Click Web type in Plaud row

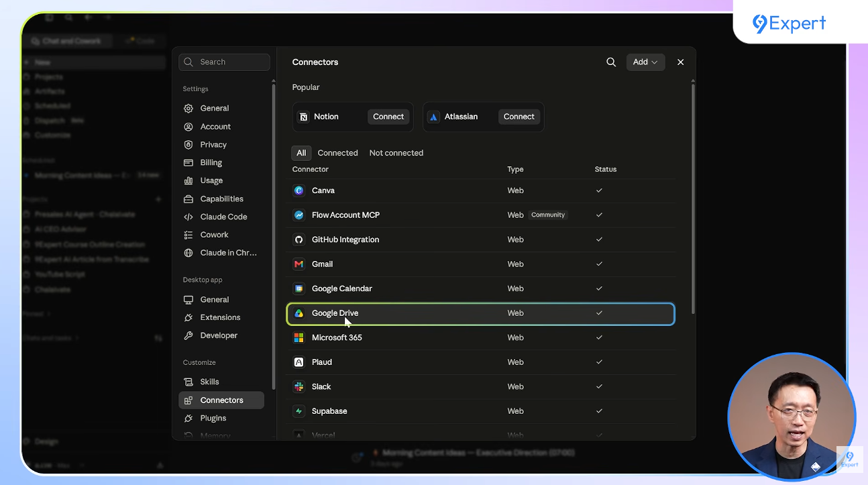tap(515, 362)
